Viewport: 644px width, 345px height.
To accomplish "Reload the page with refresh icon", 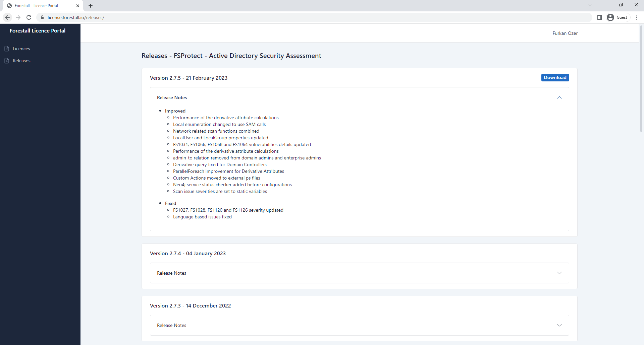I will click(x=29, y=17).
